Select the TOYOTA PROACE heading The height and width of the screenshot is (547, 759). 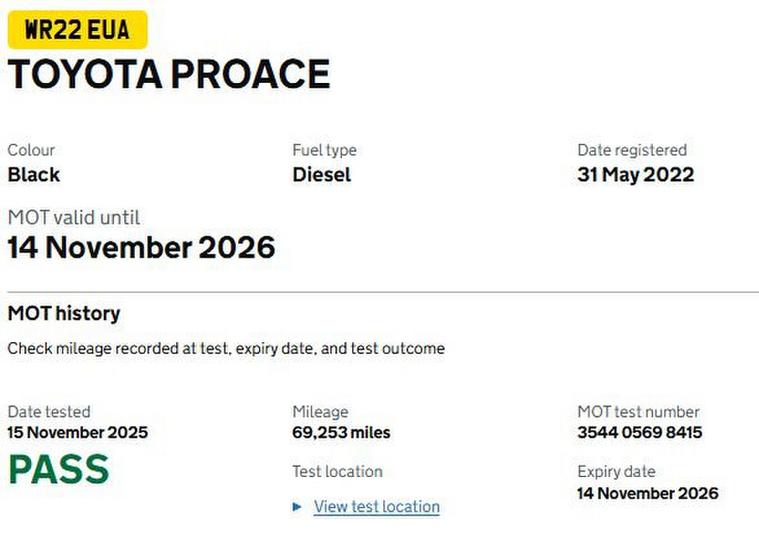[169, 75]
